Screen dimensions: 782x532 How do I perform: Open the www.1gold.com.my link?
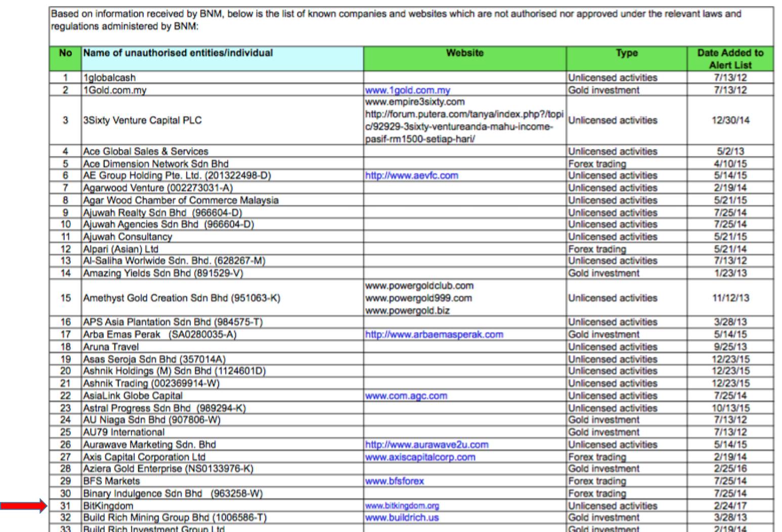pyautogui.click(x=407, y=90)
